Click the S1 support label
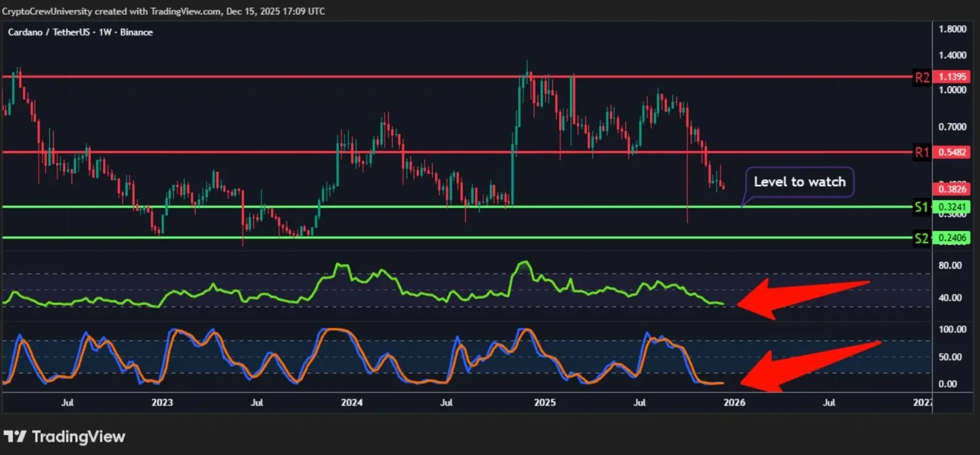The width and height of the screenshot is (980, 455). (921, 207)
